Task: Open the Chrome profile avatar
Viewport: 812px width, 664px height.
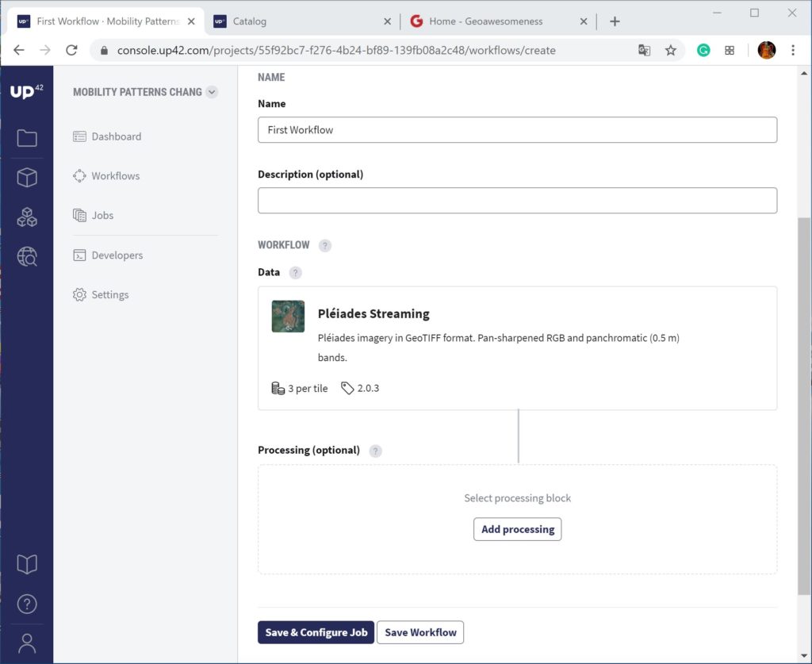Action: tap(767, 50)
